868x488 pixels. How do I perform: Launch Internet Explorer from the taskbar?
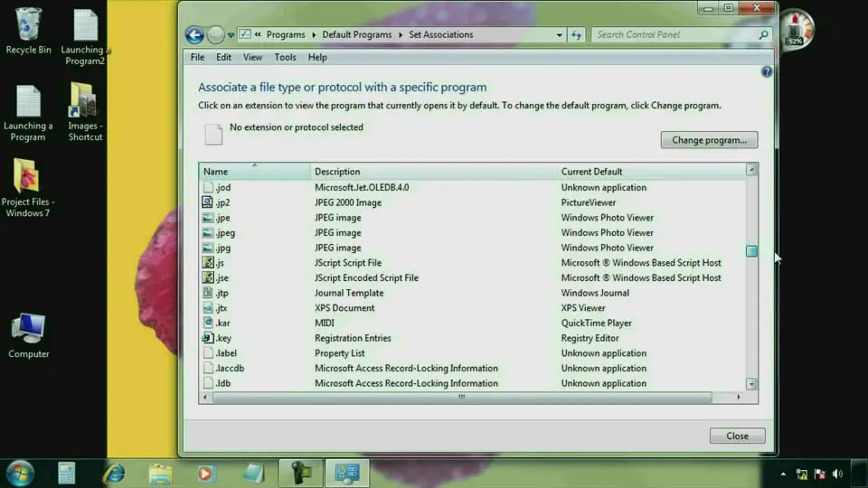coord(114,474)
